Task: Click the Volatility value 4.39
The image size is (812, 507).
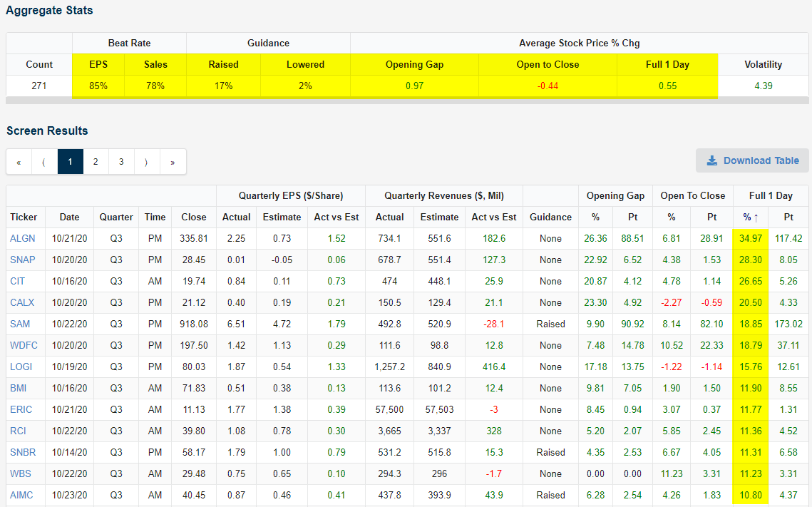Action: [763, 86]
